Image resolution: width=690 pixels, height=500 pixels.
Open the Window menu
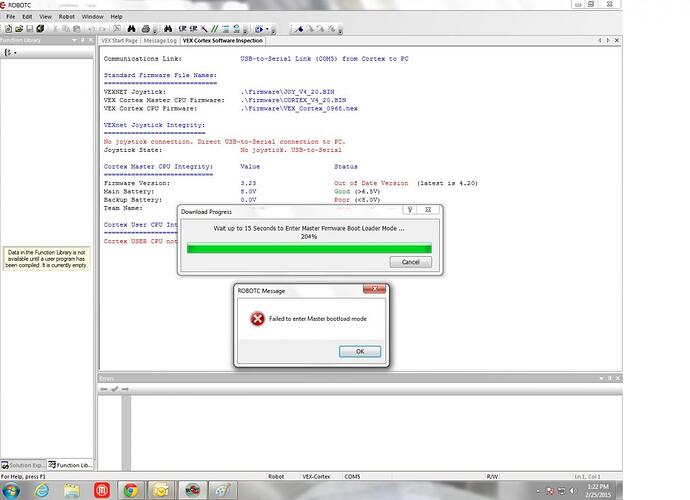point(92,17)
